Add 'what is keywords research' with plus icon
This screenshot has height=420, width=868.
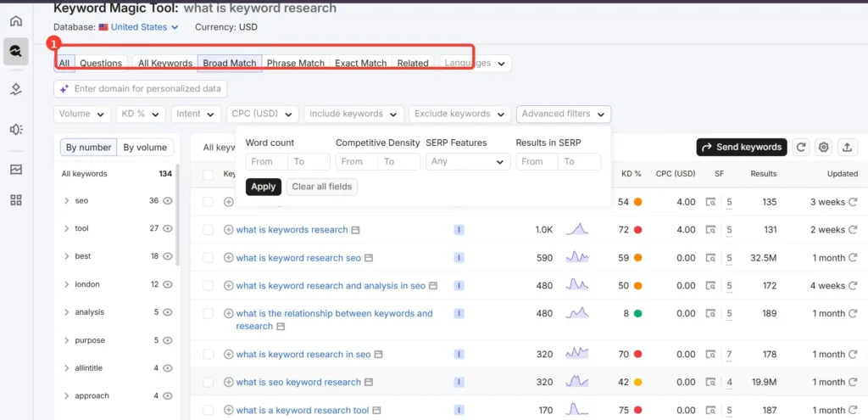click(228, 229)
